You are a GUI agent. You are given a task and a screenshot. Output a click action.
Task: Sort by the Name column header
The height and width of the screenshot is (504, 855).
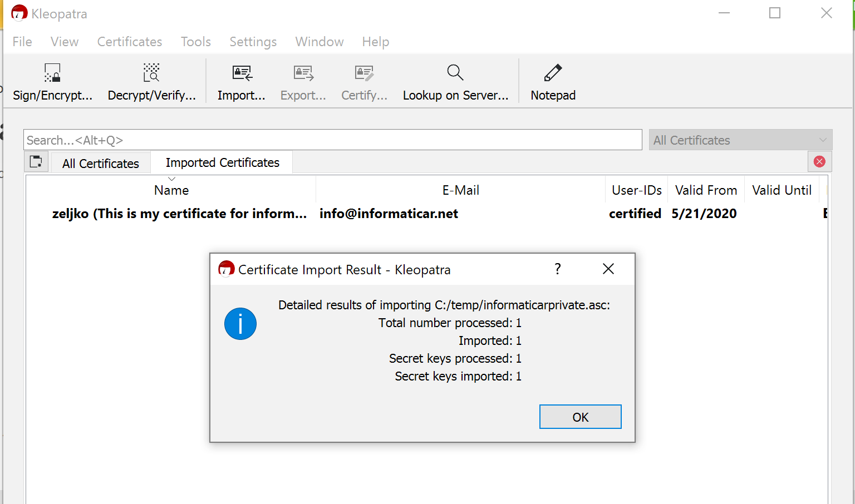pyautogui.click(x=171, y=190)
